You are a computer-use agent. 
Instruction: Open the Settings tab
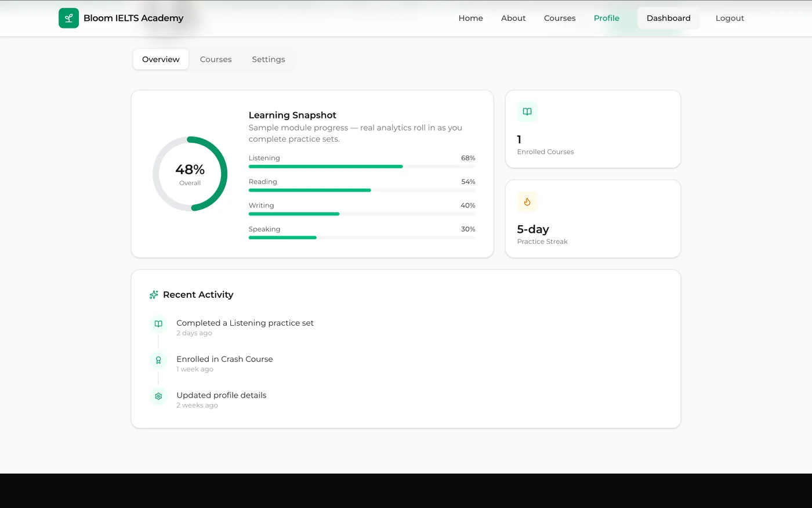click(x=269, y=59)
